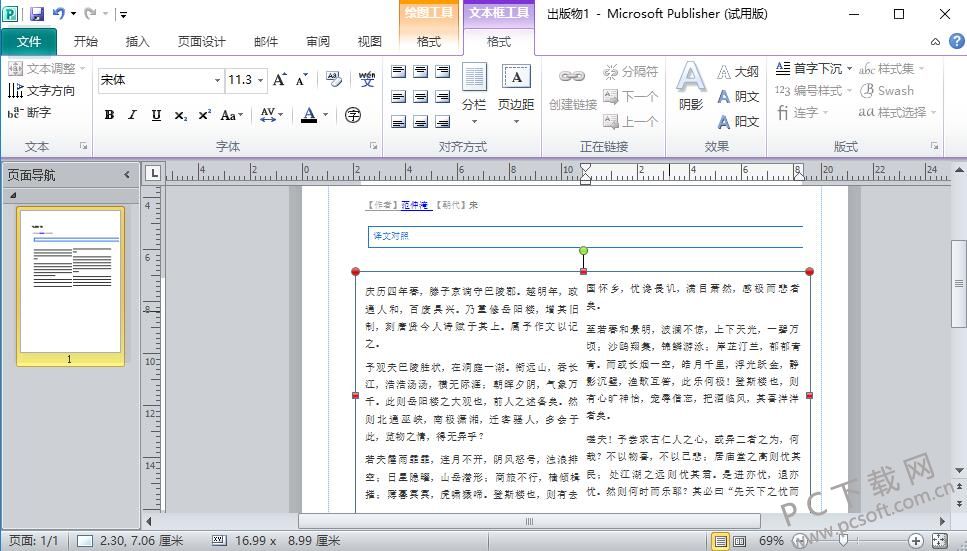Collapse the page navigation pane arrow

click(127, 175)
